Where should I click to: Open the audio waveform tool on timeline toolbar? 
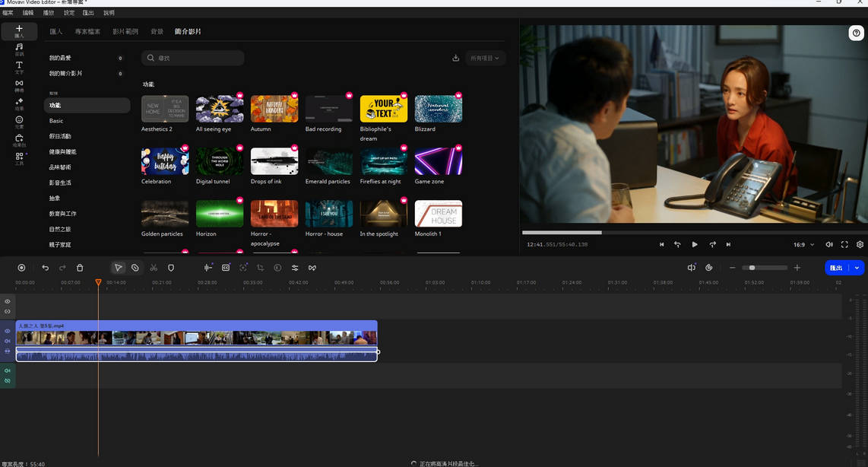[208, 268]
